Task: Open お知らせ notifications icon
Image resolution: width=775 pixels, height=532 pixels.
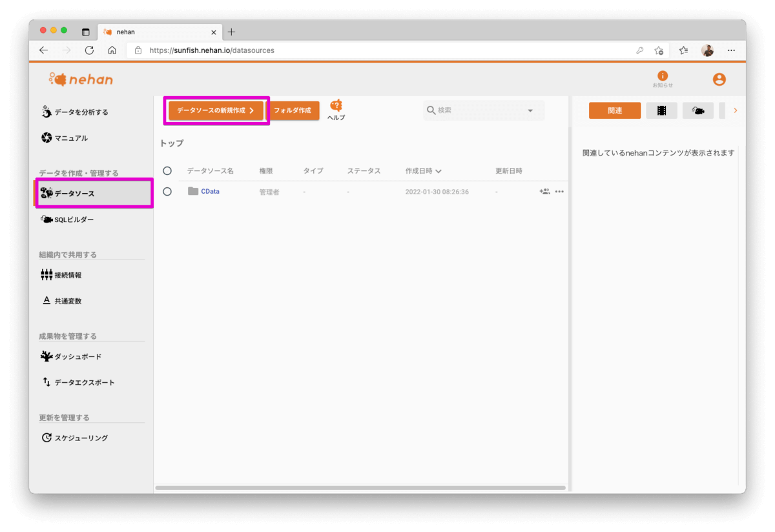Action: (663, 79)
